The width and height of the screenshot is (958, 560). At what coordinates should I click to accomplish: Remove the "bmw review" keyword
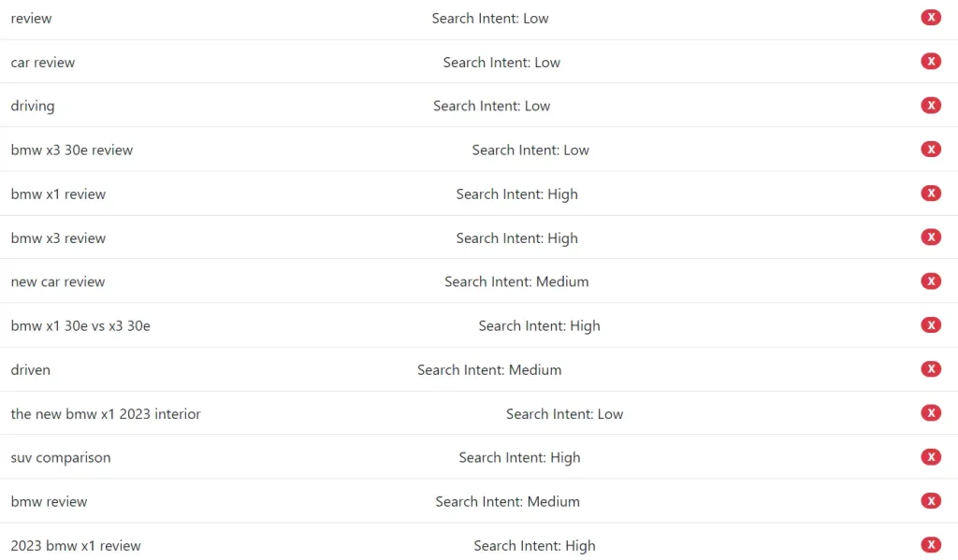(x=931, y=500)
